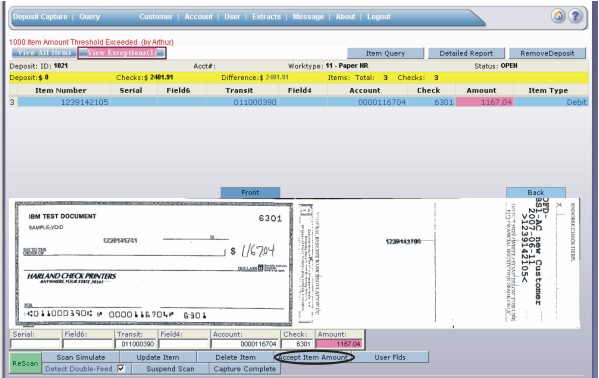This screenshot has width=599, height=378.
Task: Click the front check image thumbnail
Action: (x=154, y=263)
